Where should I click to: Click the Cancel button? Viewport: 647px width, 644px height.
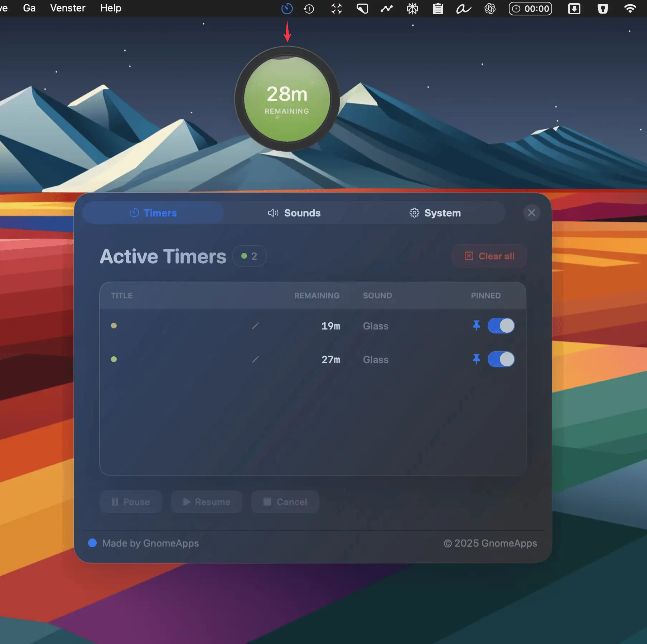[285, 502]
